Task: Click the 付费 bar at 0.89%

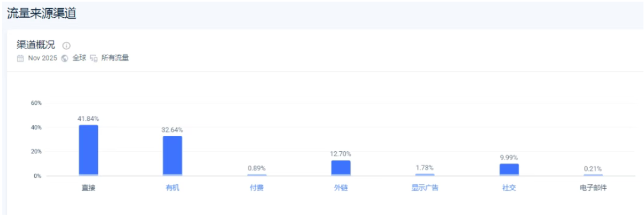Action: 257,175
